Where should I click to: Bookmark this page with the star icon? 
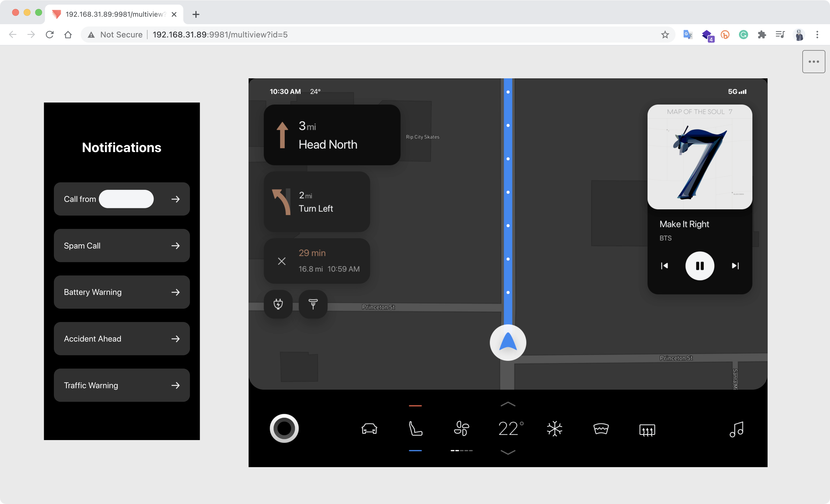(x=665, y=35)
